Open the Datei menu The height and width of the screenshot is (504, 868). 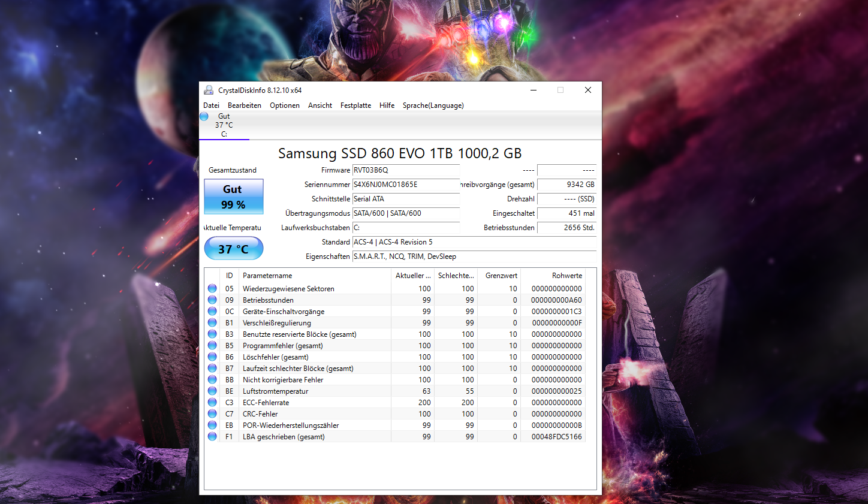tap(211, 105)
